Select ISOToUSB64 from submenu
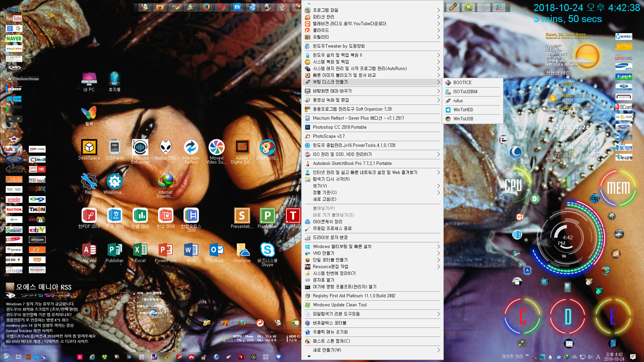The width and height of the screenshot is (644, 362). [472, 92]
